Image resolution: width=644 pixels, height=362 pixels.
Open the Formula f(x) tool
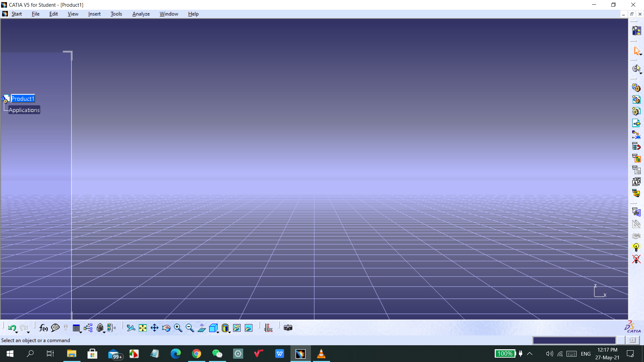tap(43, 328)
